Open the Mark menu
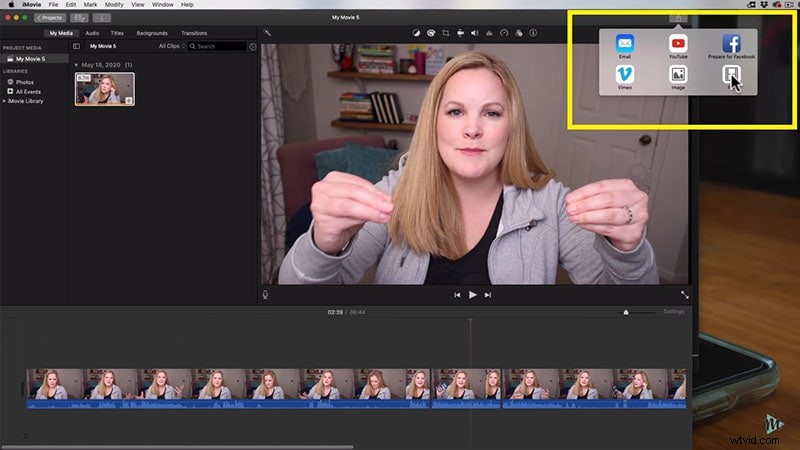This screenshot has width=800, height=450. [90, 5]
